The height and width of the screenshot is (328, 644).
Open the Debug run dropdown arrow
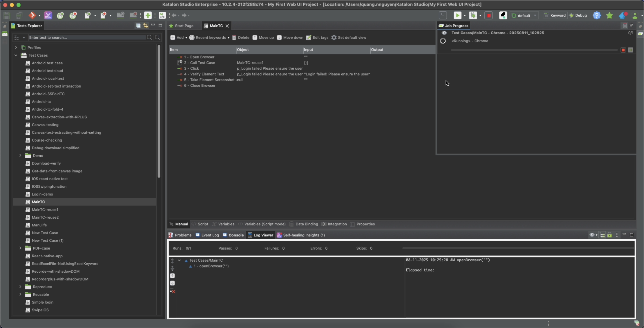[x=480, y=16]
